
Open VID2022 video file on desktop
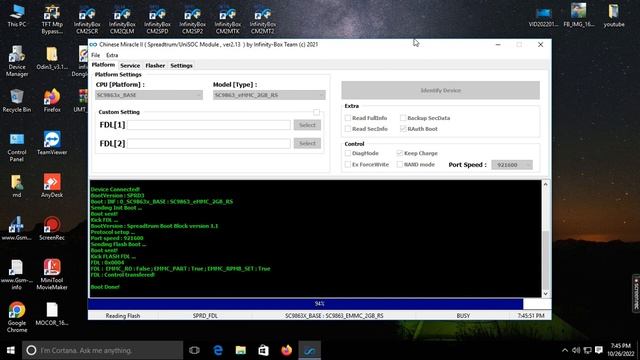pyautogui.click(x=543, y=17)
